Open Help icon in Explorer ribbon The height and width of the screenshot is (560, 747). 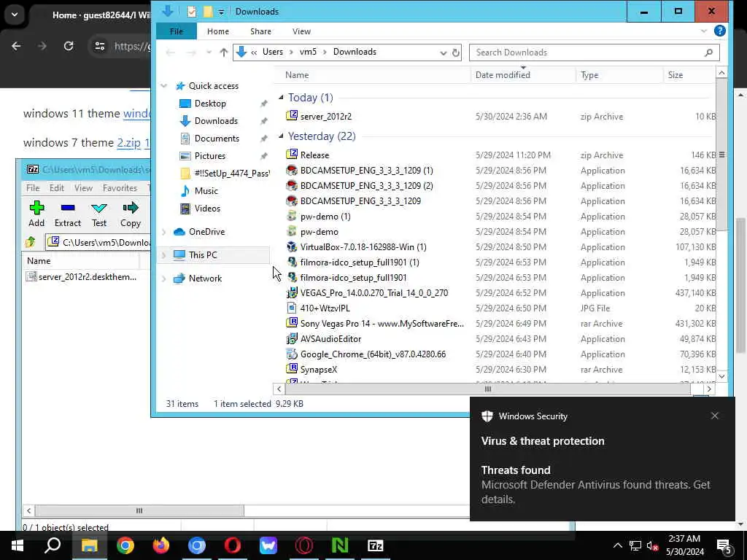pos(719,31)
